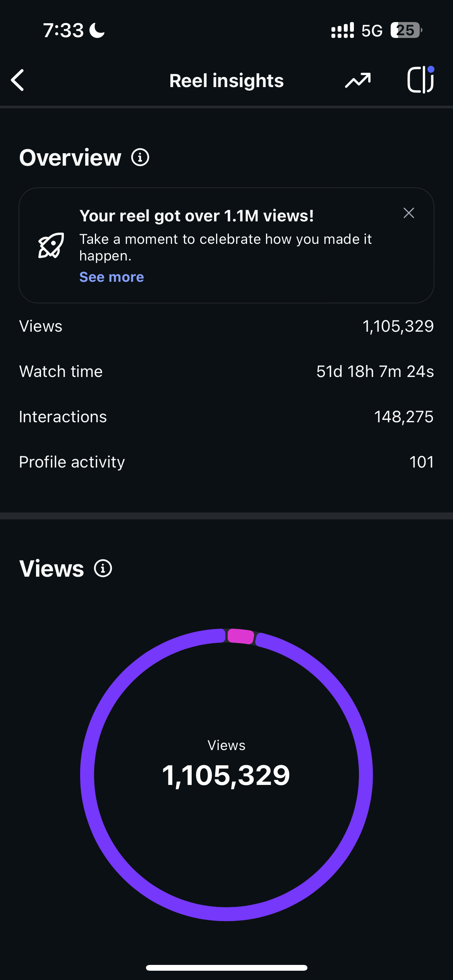
Task: Tap the rocket icon in the banner
Action: tap(51, 245)
